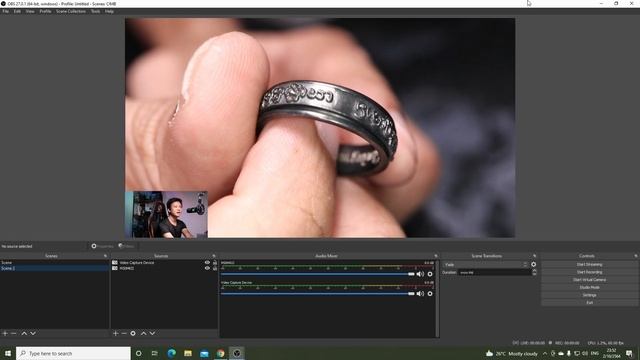Adjust the first audio channel volume slider
Viewport: 640px width, 360px height.
pos(318,274)
